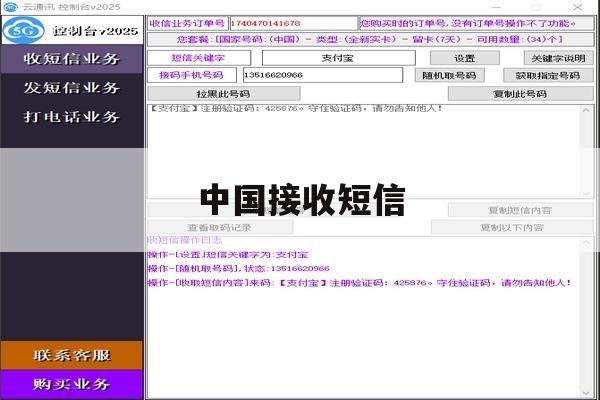This screenshot has height=400, width=600.
Task: Minimize the 云通讯 window
Action: click(496, 7)
